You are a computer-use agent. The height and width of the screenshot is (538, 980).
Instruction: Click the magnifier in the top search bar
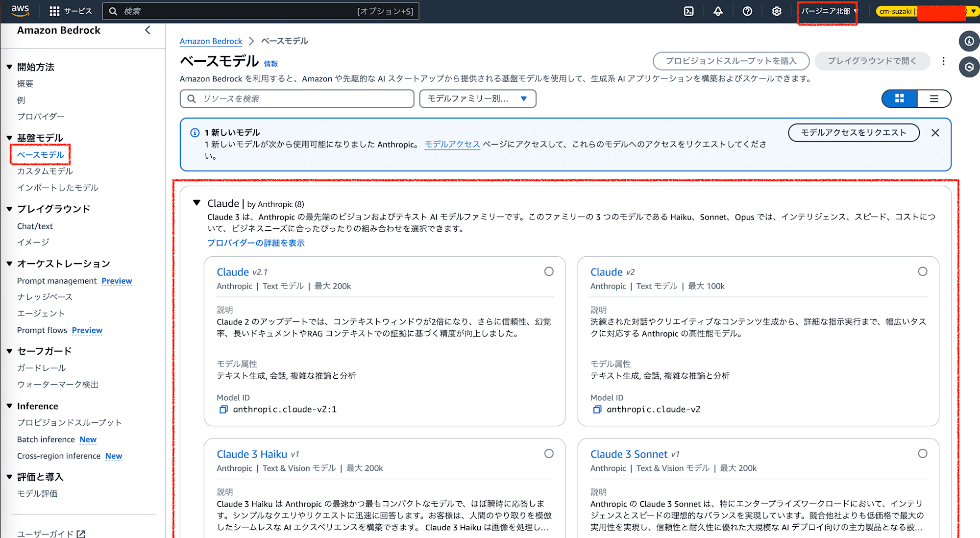113,11
